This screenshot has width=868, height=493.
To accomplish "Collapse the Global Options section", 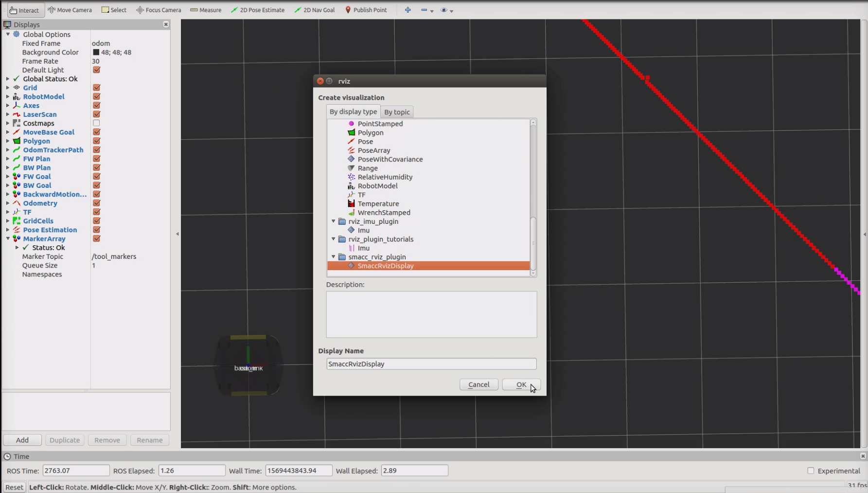I will click(7, 34).
